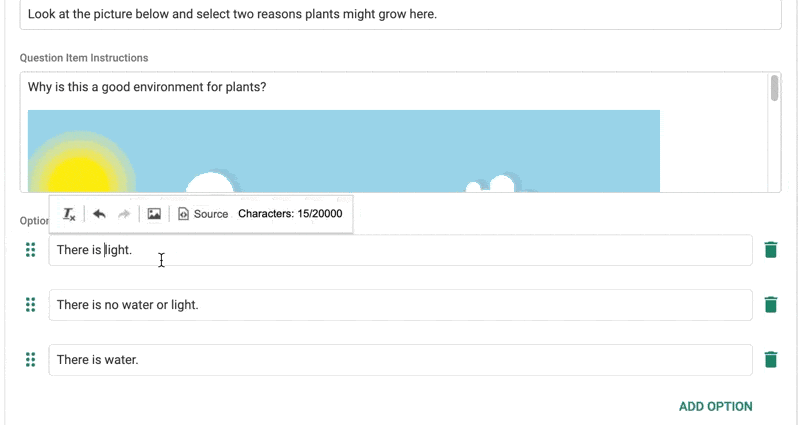Focus the 'There is water.' option field
Image resolution: width=800 pixels, height=425 pixels.
[x=401, y=360]
